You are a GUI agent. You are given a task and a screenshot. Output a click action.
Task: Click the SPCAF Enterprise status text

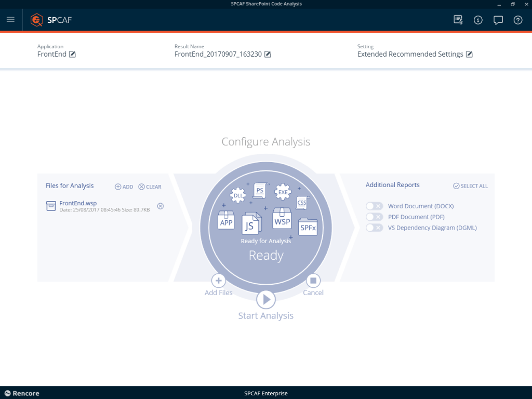click(265, 393)
